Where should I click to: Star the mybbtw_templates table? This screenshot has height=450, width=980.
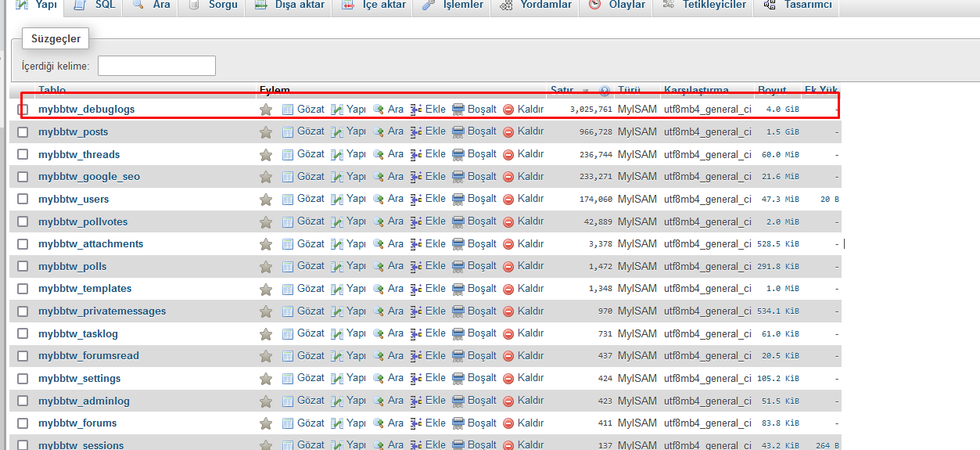pyautogui.click(x=266, y=288)
